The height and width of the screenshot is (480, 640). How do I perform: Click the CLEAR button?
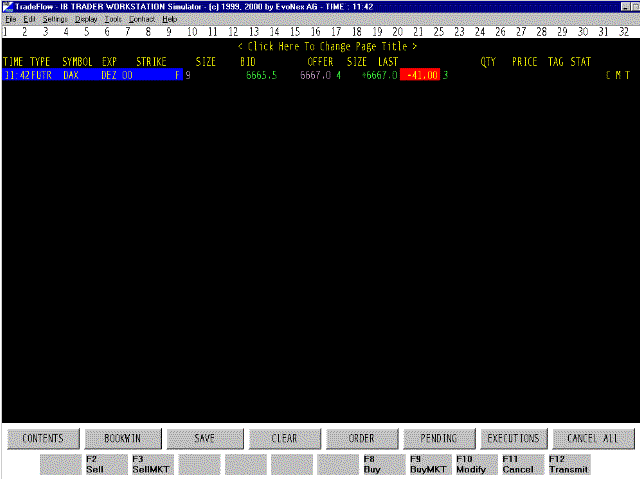[285, 439]
